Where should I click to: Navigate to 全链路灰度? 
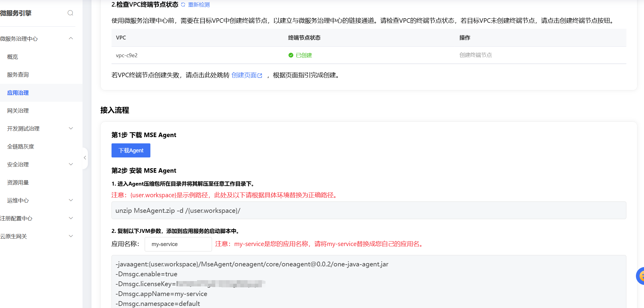click(21, 147)
